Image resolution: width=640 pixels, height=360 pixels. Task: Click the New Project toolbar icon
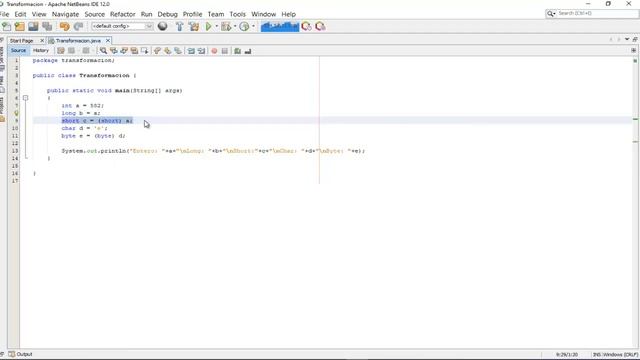tap(20, 27)
